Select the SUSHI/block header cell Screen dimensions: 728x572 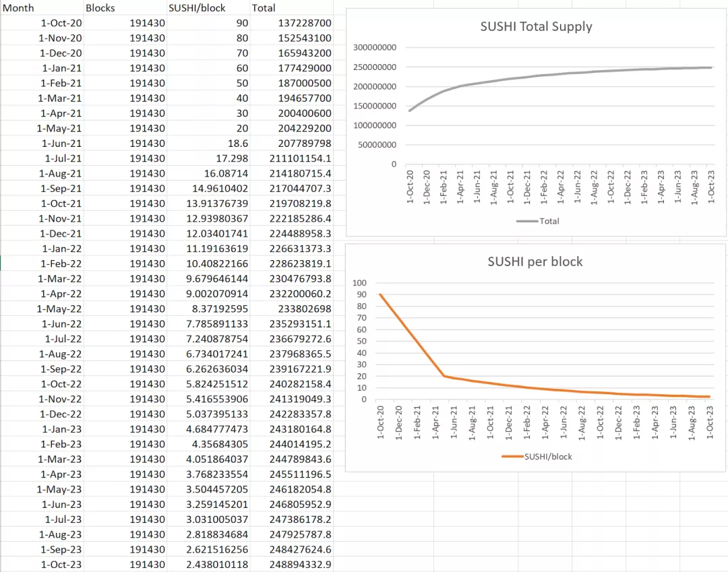(x=208, y=8)
